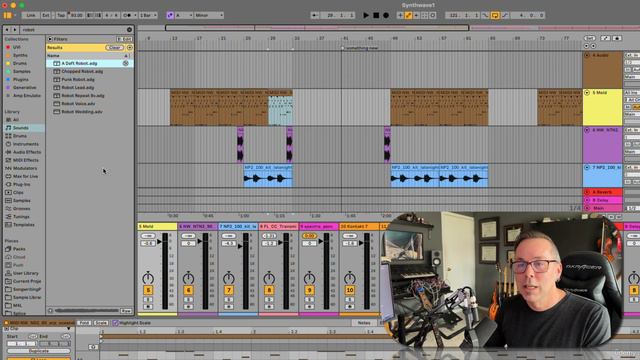The width and height of the screenshot is (640, 360).
Task: Toggle track 10 activator button
Action: 350,290
